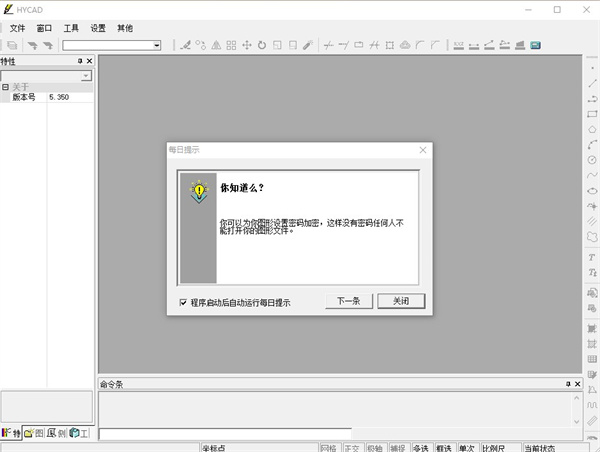Activate the rotate circular-arrow tool
600x452 pixels.
coord(262,45)
